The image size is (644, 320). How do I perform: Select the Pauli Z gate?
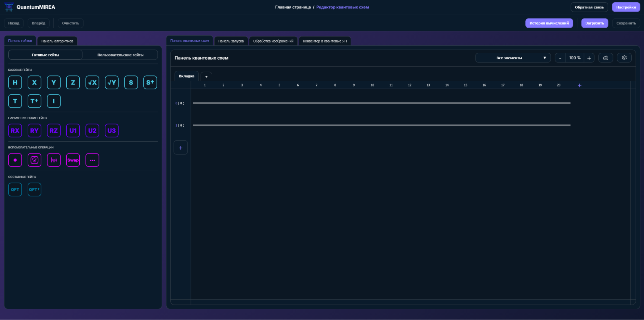pos(73,82)
